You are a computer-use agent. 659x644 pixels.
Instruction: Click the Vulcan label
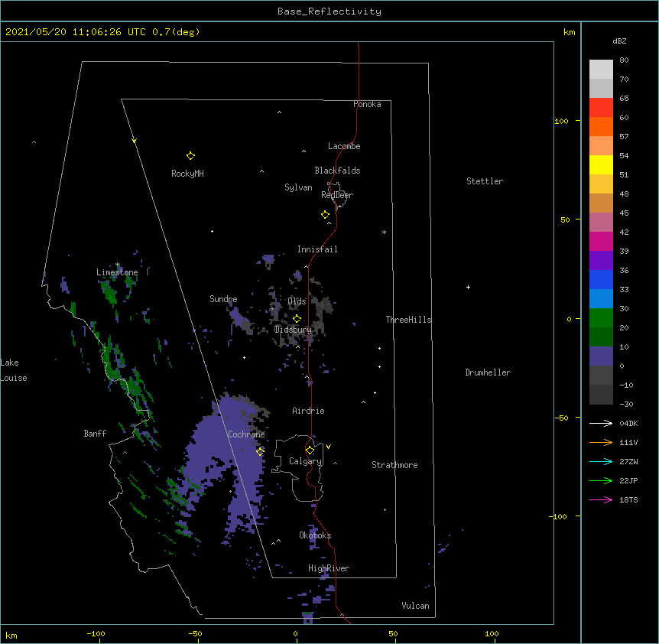[415, 606]
